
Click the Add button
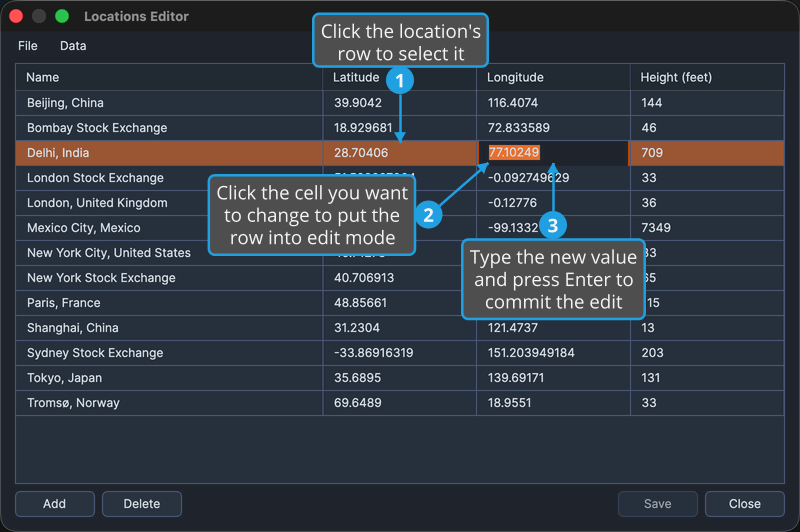click(55, 504)
